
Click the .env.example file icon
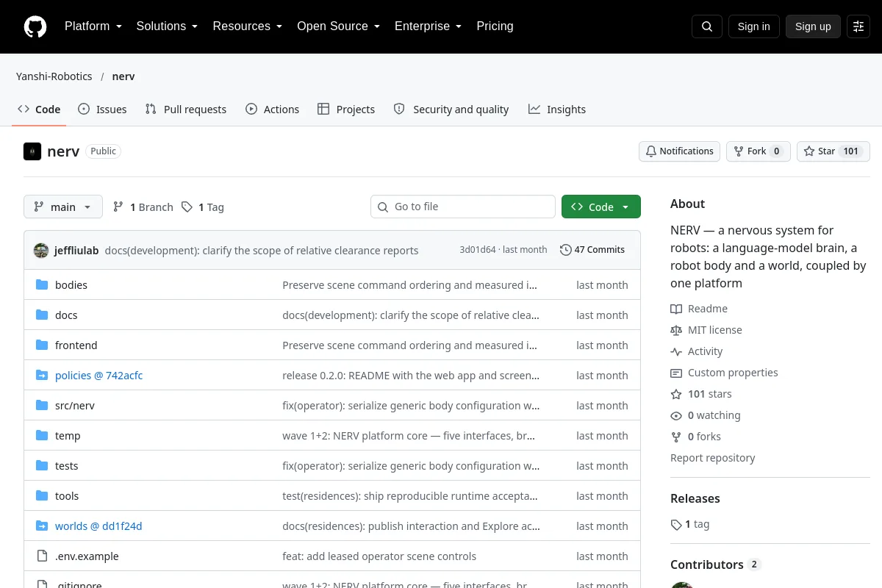tap(42, 556)
